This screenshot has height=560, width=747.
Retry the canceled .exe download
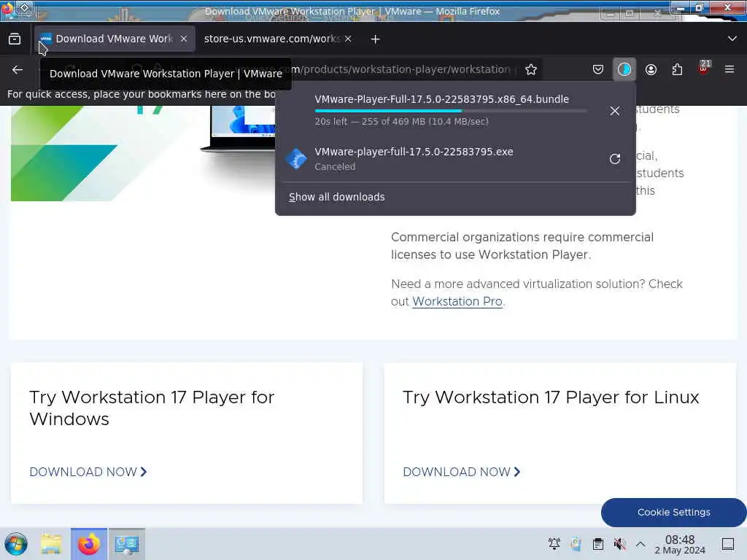[614, 158]
